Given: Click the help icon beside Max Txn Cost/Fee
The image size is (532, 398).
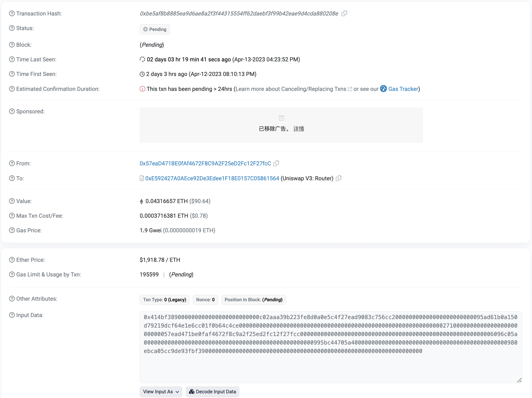Looking at the screenshot, I should [12, 216].
